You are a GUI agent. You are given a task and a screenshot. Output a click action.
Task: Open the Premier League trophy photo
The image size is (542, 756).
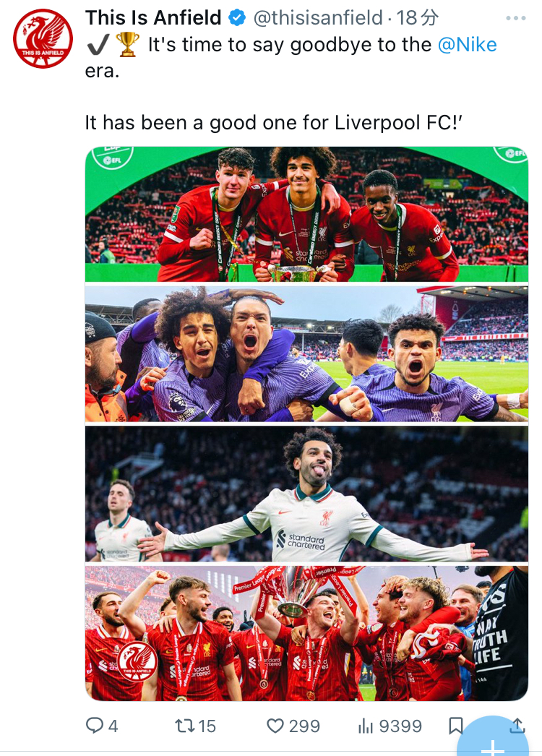[x=306, y=634]
